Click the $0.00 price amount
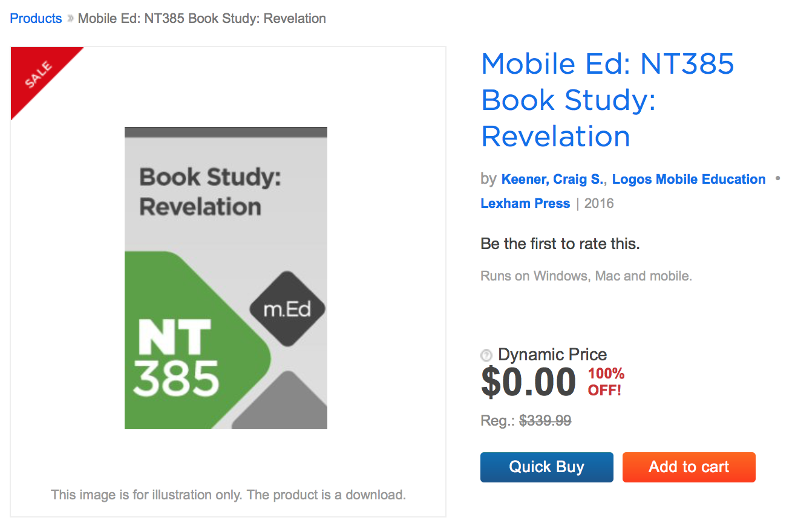The image size is (795, 532). coord(528,382)
